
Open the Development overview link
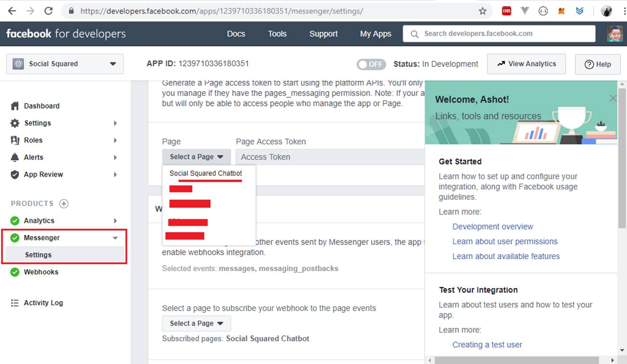[x=493, y=227]
